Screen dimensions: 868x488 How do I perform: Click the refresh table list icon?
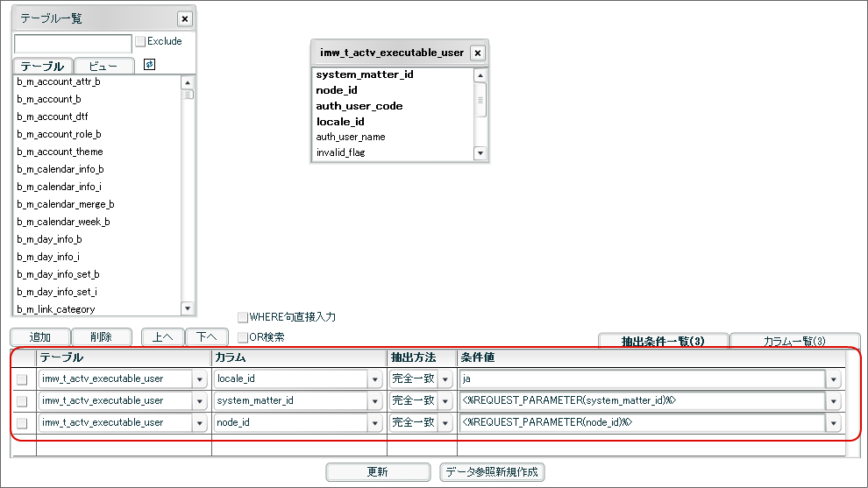click(149, 65)
